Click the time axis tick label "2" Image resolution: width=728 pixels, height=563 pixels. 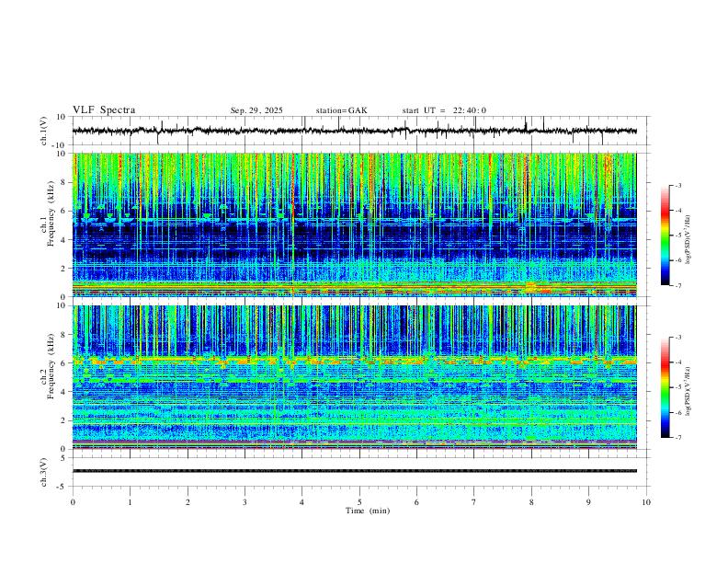click(188, 502)
